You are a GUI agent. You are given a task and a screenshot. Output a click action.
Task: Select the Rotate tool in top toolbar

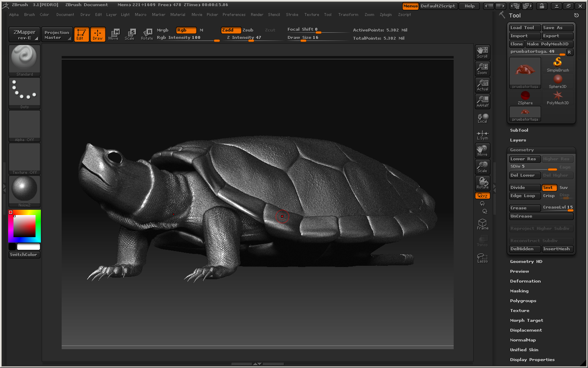point(147,34)
